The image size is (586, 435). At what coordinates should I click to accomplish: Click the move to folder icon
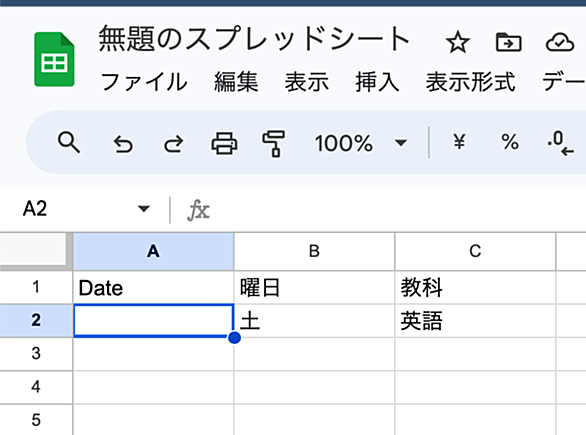coord(508,42)
